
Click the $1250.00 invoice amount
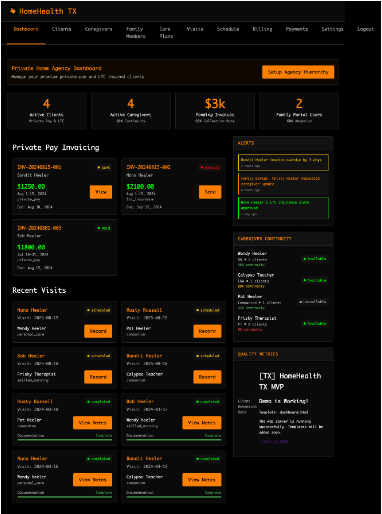31,187
